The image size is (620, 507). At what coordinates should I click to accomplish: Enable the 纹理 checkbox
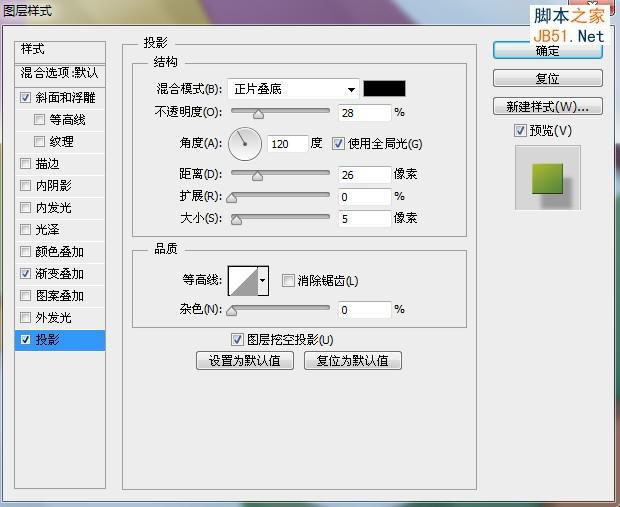[x=39, y=141]
